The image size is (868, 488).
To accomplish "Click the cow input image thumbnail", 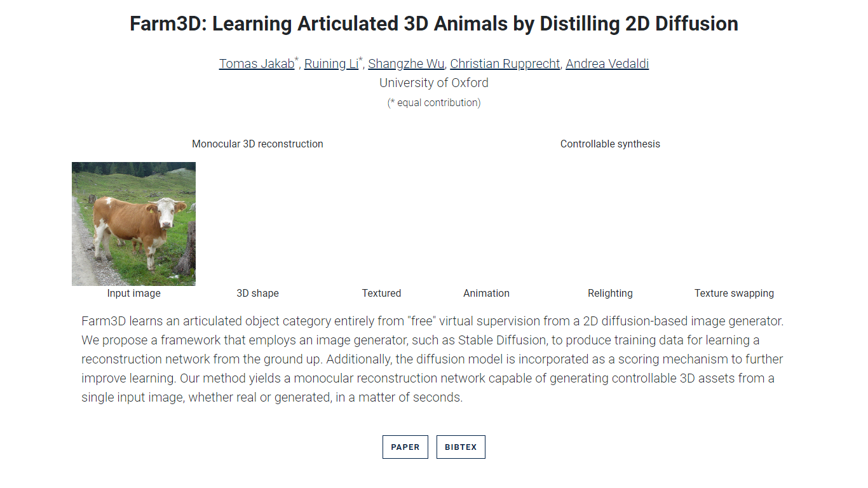I will tap(133, 224).
